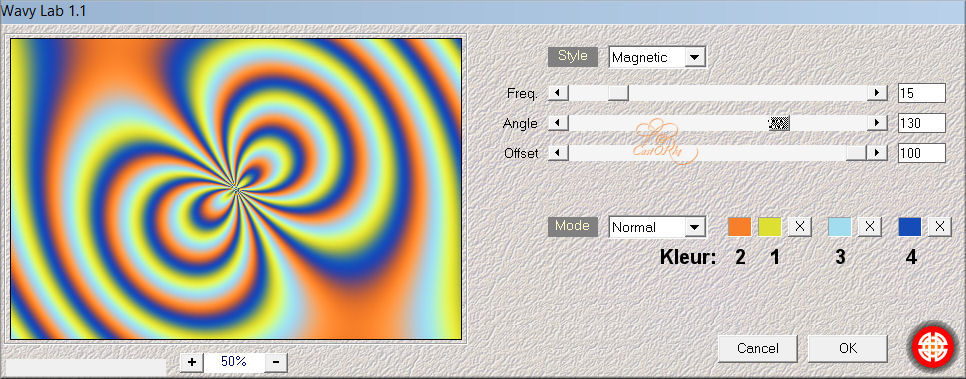Zoom in preview with plus button
Viewport: 966px width, 379px height.
(x=192, y=362)
